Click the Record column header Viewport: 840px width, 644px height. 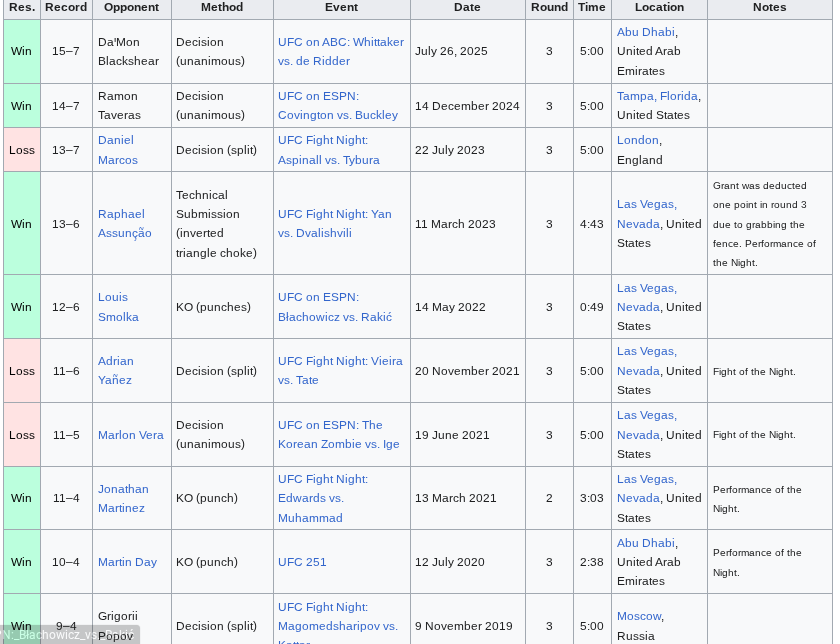[x=66, y=8]
